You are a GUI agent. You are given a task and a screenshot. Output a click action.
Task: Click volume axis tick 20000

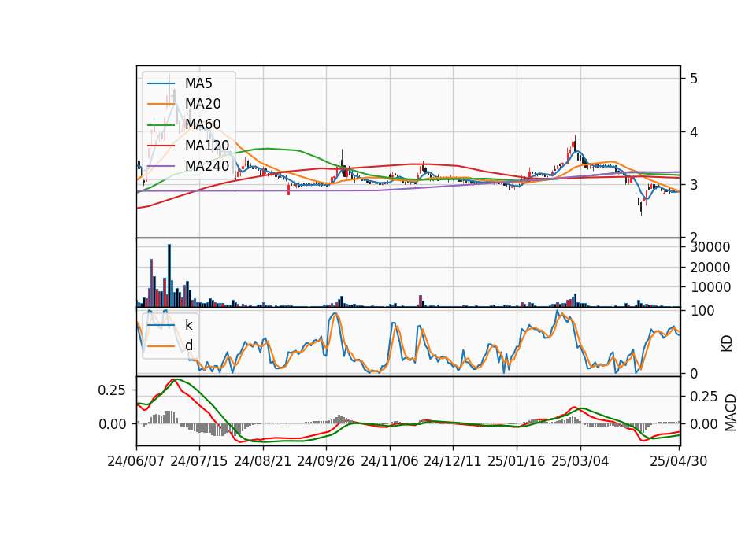710,268
